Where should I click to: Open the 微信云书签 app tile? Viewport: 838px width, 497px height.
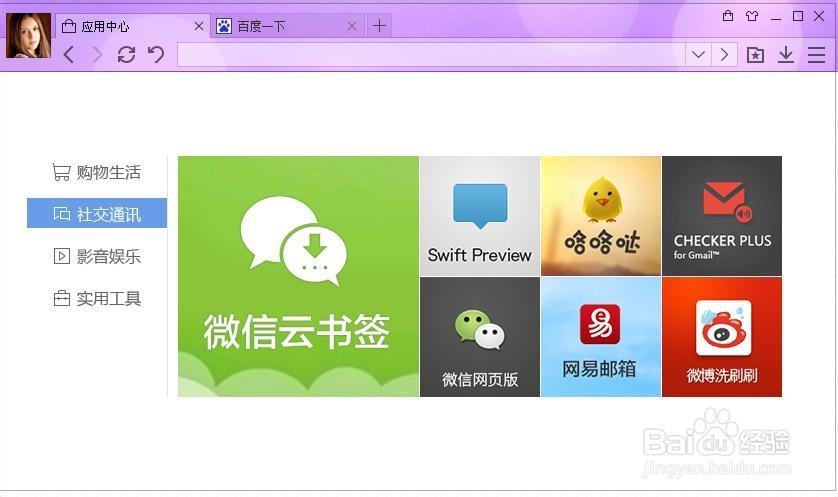[x=298, y=276]
